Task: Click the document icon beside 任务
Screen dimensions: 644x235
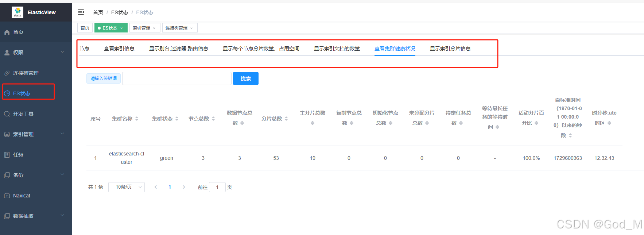Action: click(x=7, y=155)
